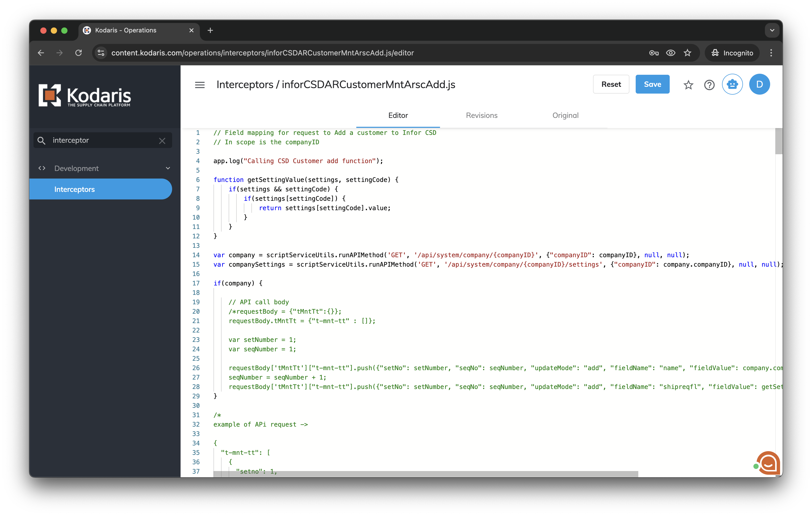Screen dimensions: 812x516
Task: Click the search magnifier icon in sidebar
Action: [42, 140]
